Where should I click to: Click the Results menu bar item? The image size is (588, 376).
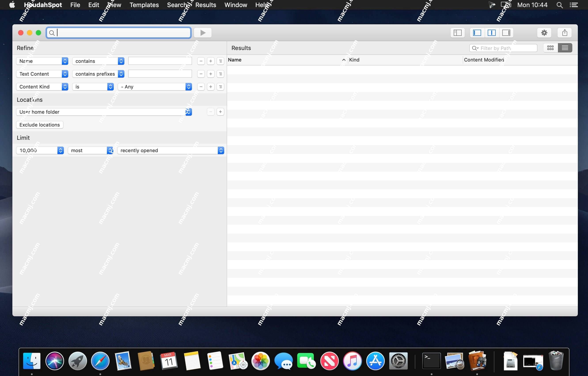pos(206,5)
